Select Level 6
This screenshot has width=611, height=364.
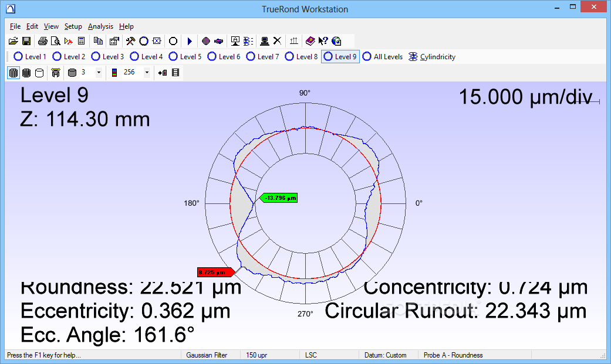click(x=224, y=56)
